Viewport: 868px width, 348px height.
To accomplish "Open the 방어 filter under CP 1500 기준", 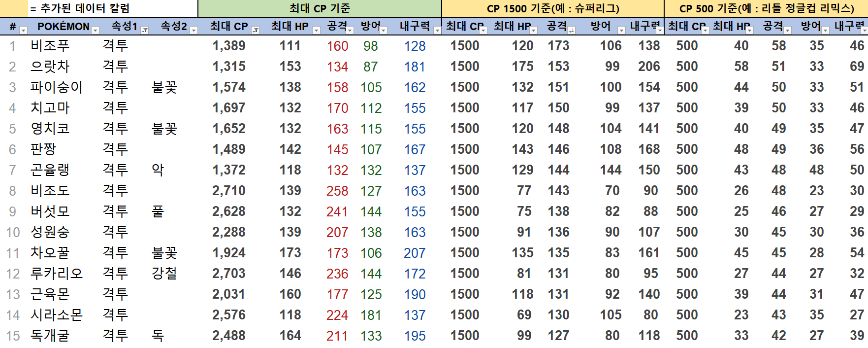I will point(621,31).
